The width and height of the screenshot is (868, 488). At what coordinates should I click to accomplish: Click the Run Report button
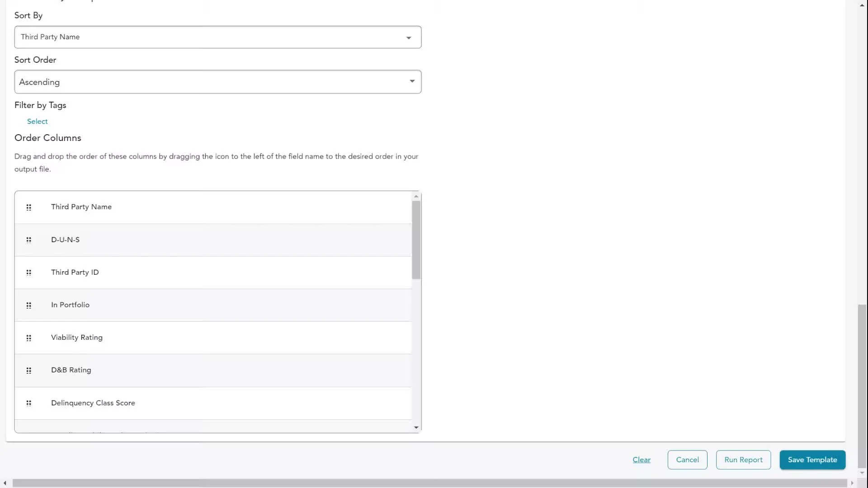pyautogui.click(x=743, y=460)
